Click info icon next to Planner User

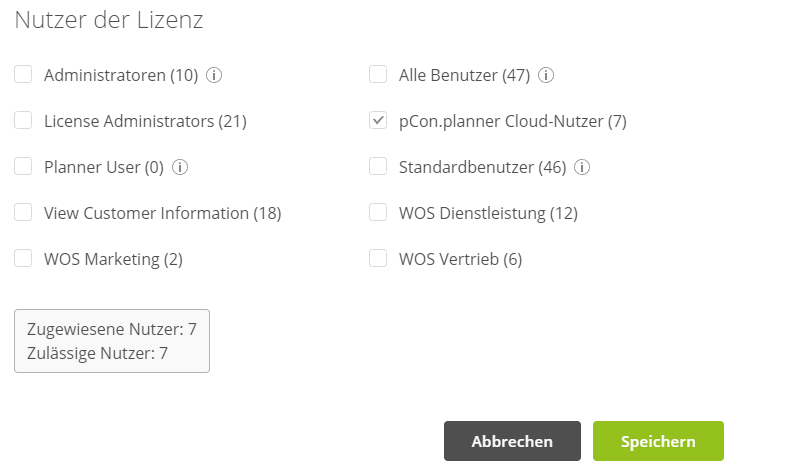tap(180, 167)
